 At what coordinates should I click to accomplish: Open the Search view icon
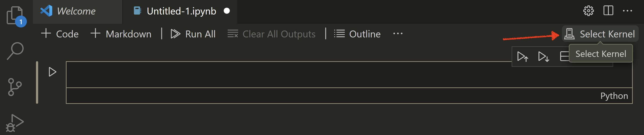coord(15,51)
